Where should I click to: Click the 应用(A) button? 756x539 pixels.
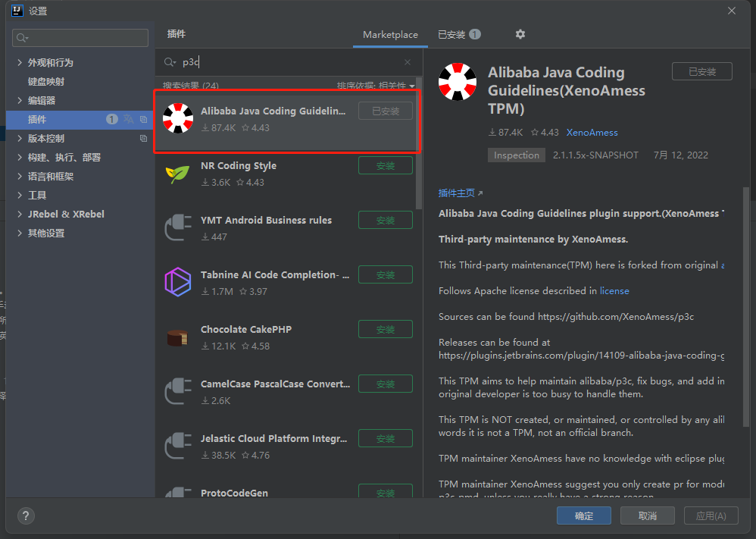click(711, 515)
